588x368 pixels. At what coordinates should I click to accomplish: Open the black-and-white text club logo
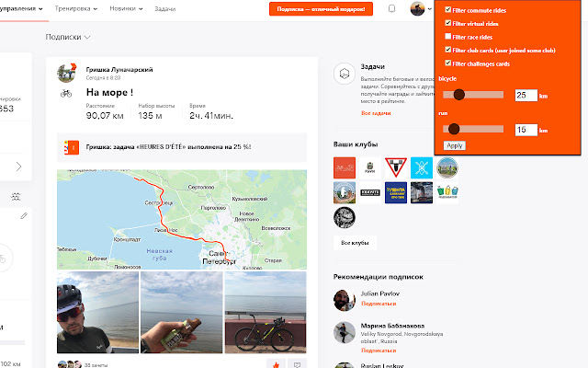[370, 192]
